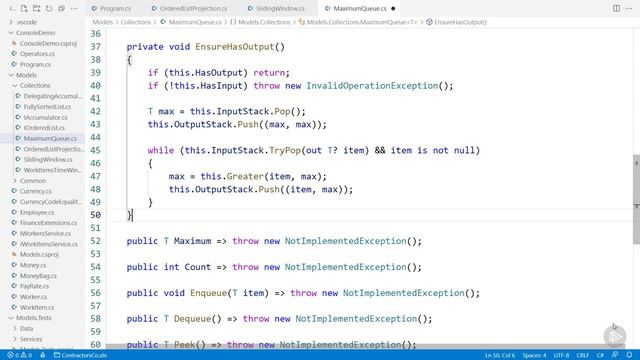Open problems errors and warnings indicator
The image size is (640, 360).
20,355
